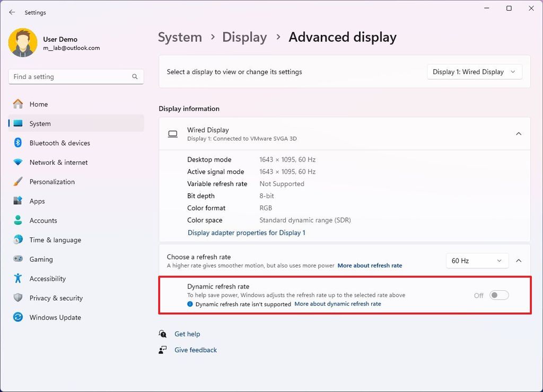The image size is (543, 392).
Task: Select Display from the breadcrumb trail
Action: click(244, 37)
